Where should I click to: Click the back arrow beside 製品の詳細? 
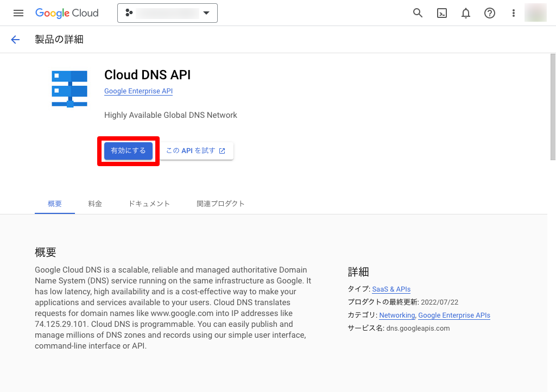[x=15, y=39]
